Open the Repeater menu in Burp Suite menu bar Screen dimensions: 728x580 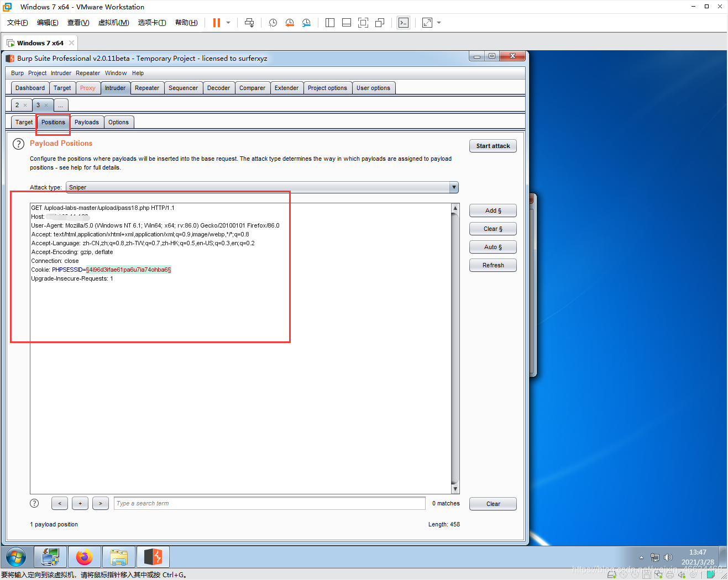pos(88,73)
